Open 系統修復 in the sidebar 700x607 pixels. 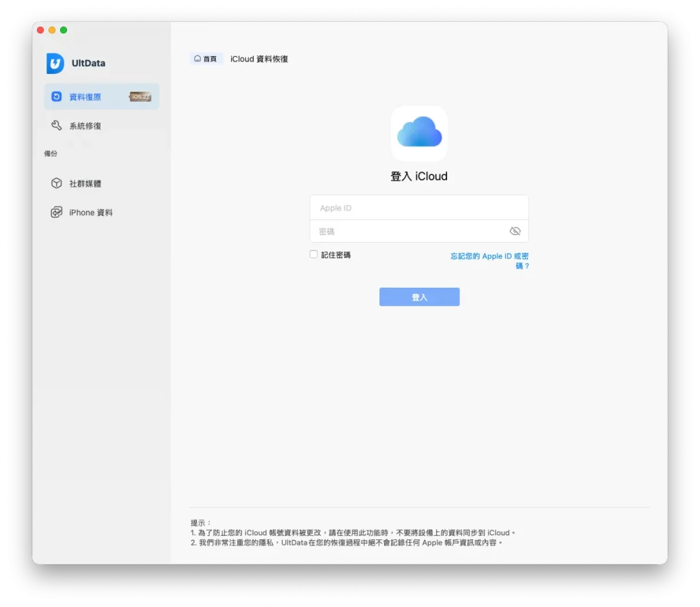(x=102, y=125)
